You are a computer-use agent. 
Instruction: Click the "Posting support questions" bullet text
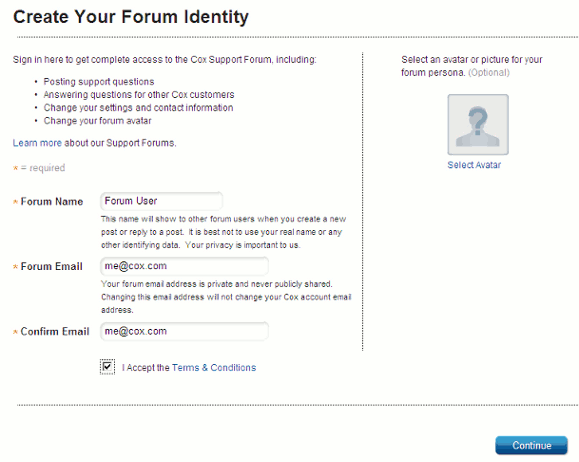99,82
